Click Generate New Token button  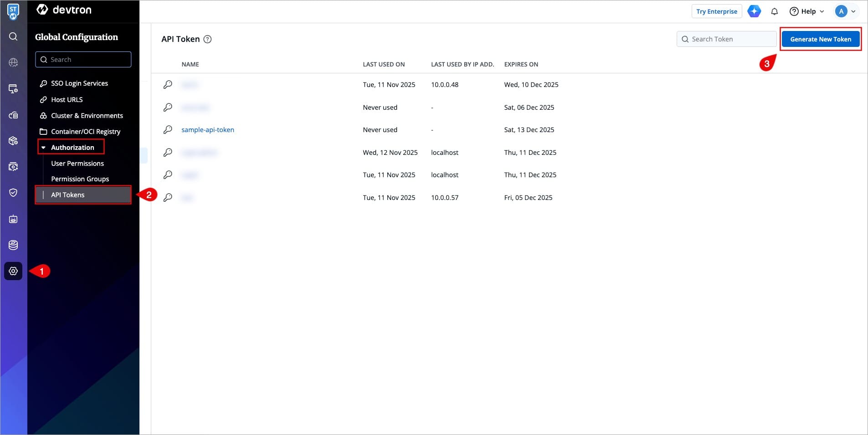pos(820,39)
